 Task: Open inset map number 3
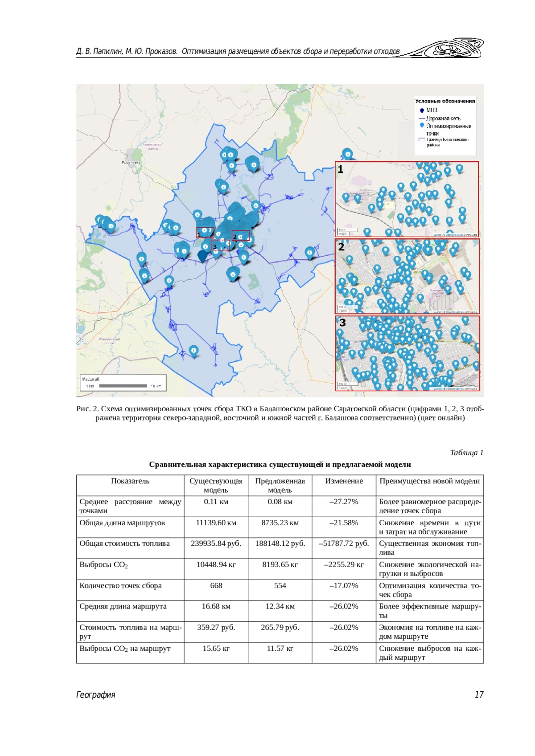(407, 353)
